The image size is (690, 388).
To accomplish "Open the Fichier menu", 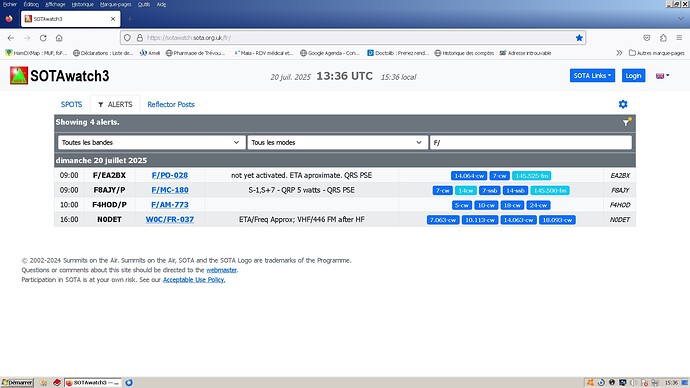I will [10, 4].
